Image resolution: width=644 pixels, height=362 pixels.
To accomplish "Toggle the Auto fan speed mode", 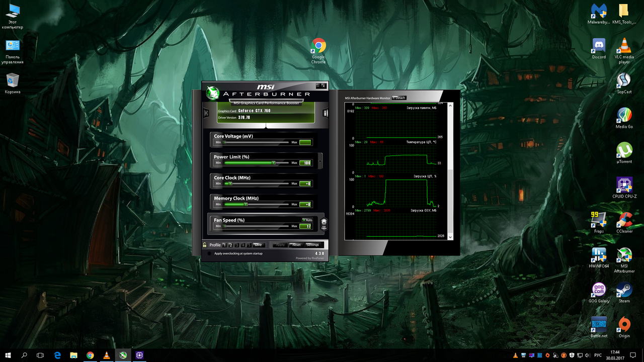I will (307, 220).
